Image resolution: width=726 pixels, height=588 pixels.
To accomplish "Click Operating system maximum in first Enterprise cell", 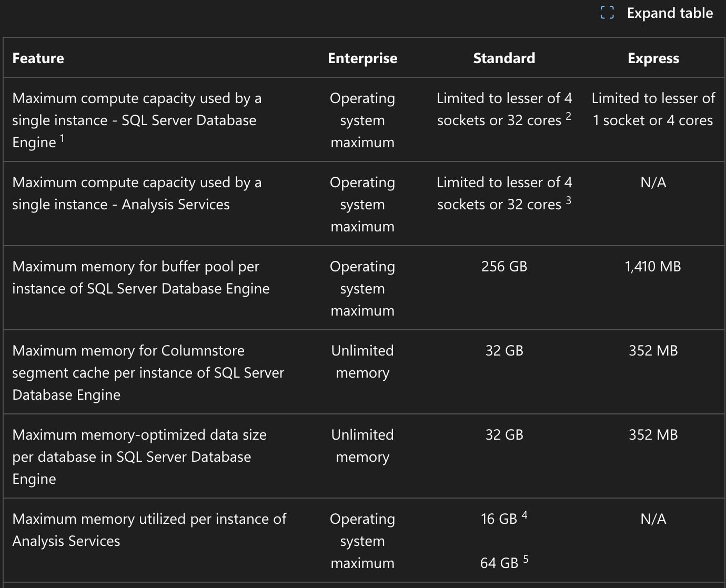I will (362, 120).
